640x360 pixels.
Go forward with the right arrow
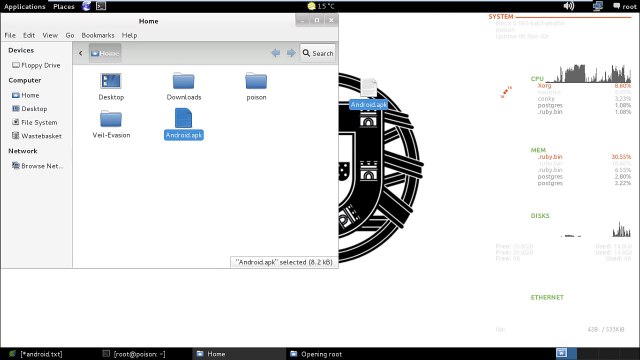click(291, 53)
